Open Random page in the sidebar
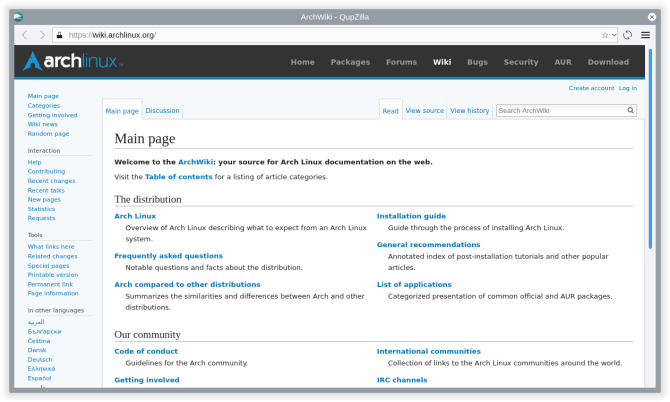This screenshot has height=402, width=670. [48, 133]
